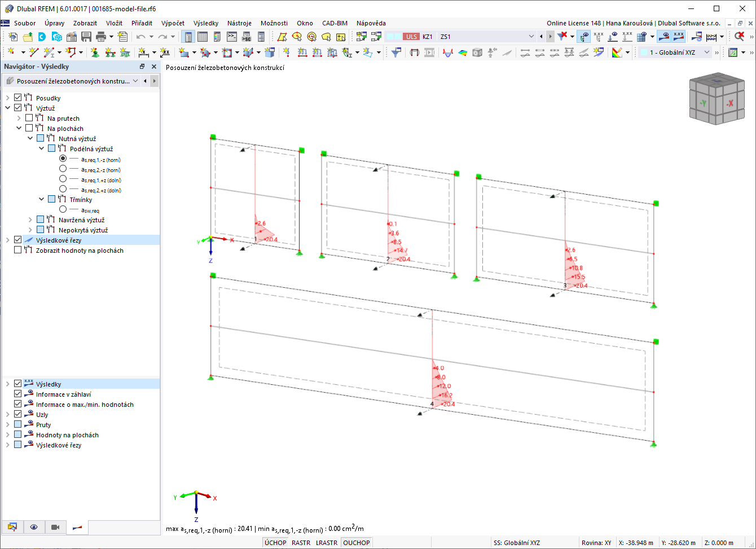Toggle the LRASTR status bar button

(x=327, y=543)
